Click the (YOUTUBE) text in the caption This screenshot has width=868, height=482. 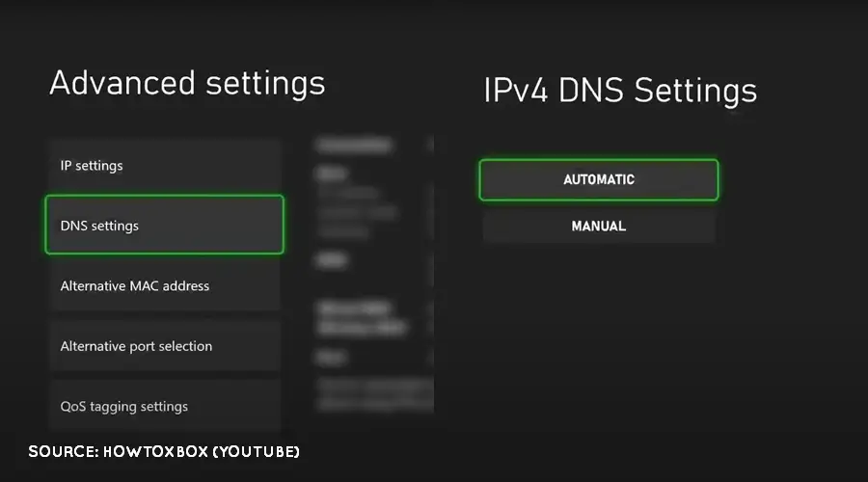coord(251,451)
